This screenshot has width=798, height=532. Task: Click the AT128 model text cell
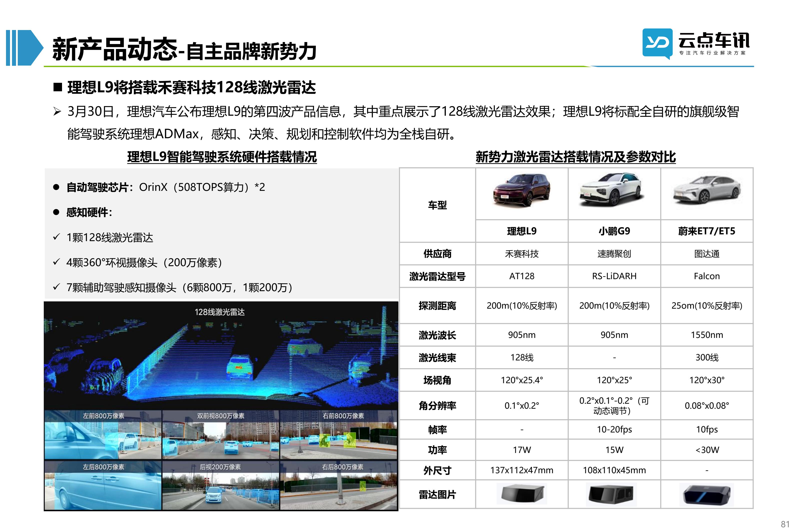pyautogui.click(x=522, y=276)
